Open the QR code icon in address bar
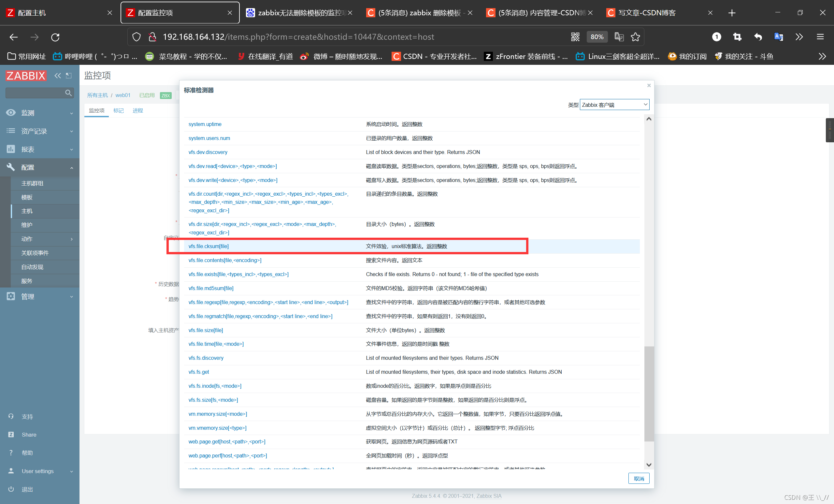This screenshot has height=504, width=834. [575, 37]
